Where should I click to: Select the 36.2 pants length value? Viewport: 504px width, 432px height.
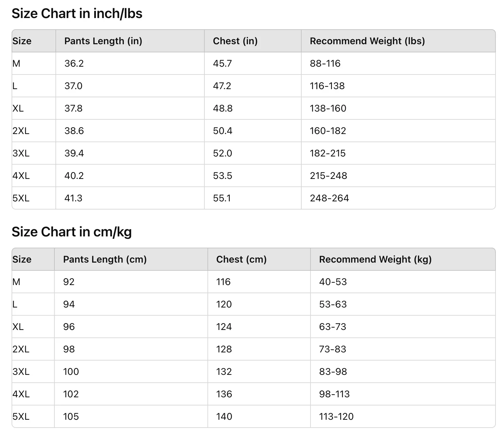pos(74,64)
